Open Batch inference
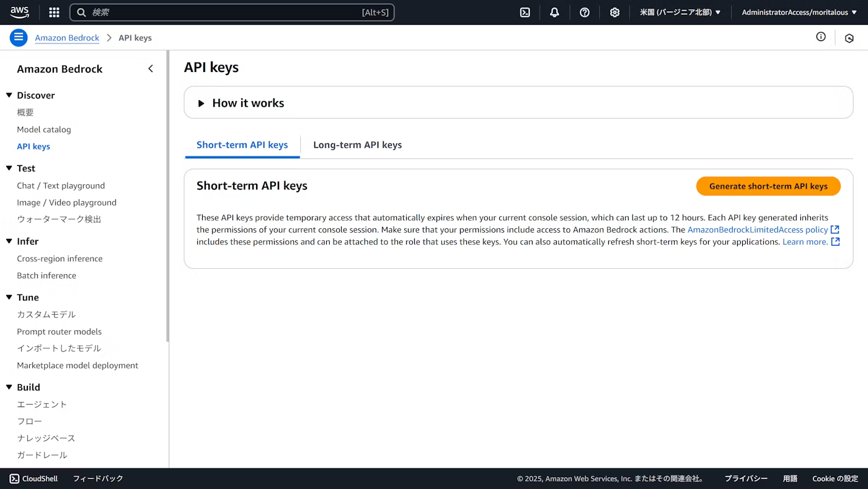 point(46,276)
